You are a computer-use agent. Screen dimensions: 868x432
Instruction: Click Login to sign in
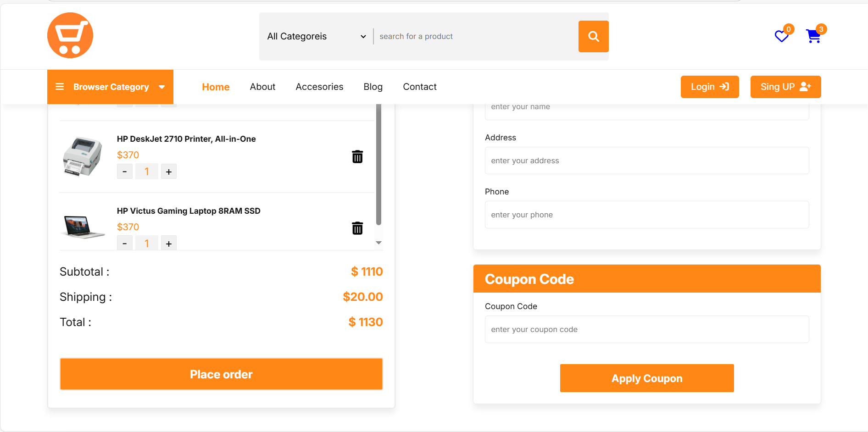pos(709,87)
